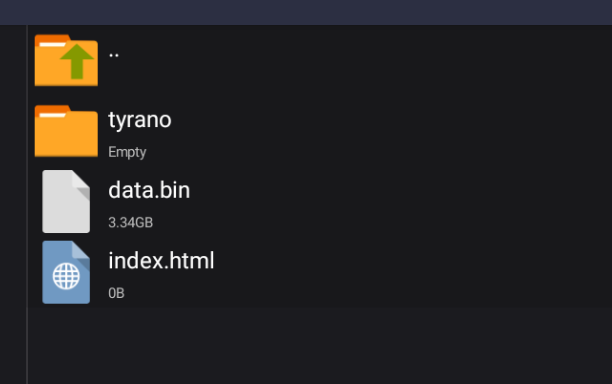Open the "tyrano" folder name
Image resolution: width=612 pixels, height=384 pixels.
tap(140, 119)
